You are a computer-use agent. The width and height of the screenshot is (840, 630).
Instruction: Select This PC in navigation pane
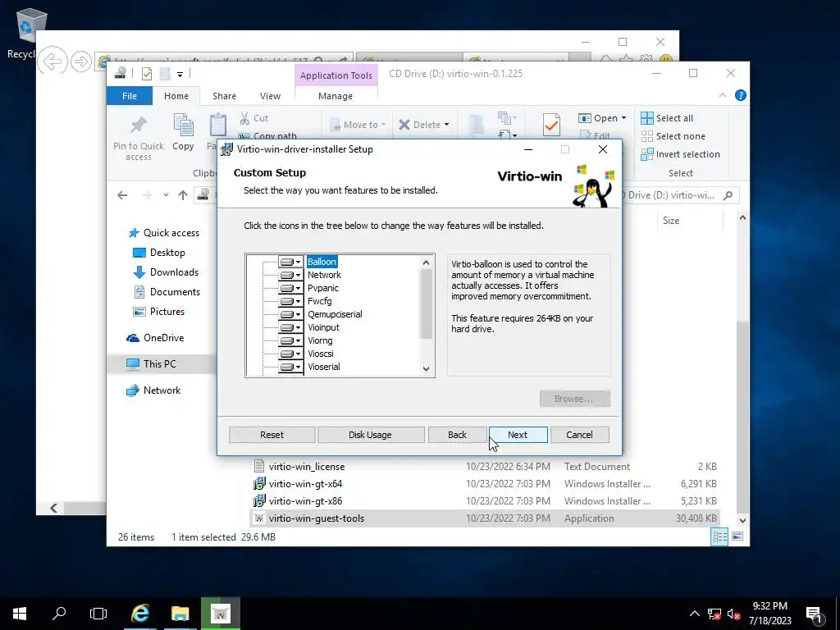pyautogui.click(x=160, y=363)
